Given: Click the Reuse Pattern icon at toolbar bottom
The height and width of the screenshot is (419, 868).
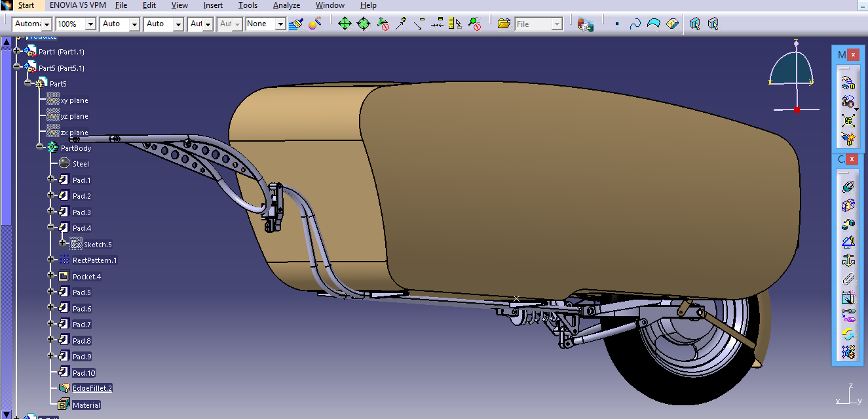Looking at the screenshot, I should (848, 352).
